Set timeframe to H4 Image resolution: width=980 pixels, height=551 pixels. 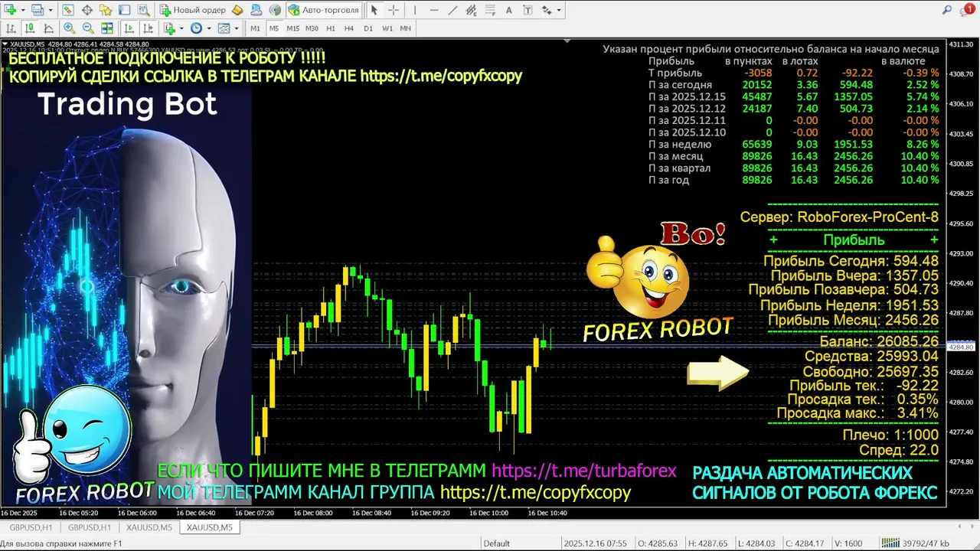(x=349, y=28)
